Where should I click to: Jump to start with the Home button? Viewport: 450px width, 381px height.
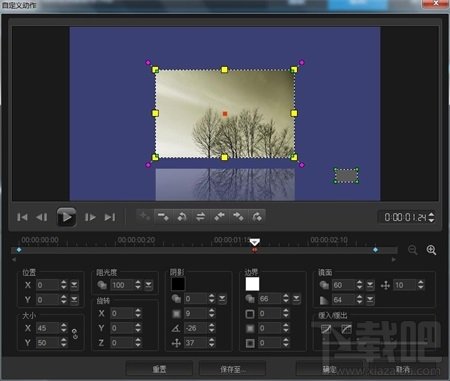(22, 217)
